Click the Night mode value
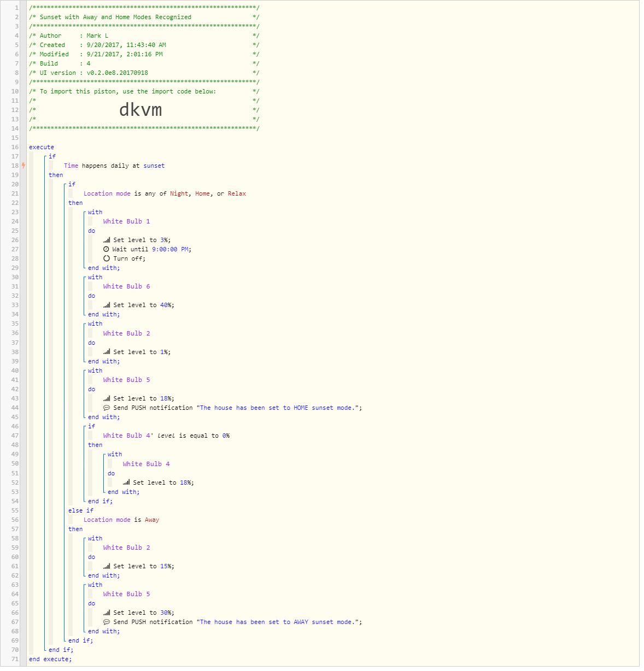 pyautogui.click(x=179, y=193)
